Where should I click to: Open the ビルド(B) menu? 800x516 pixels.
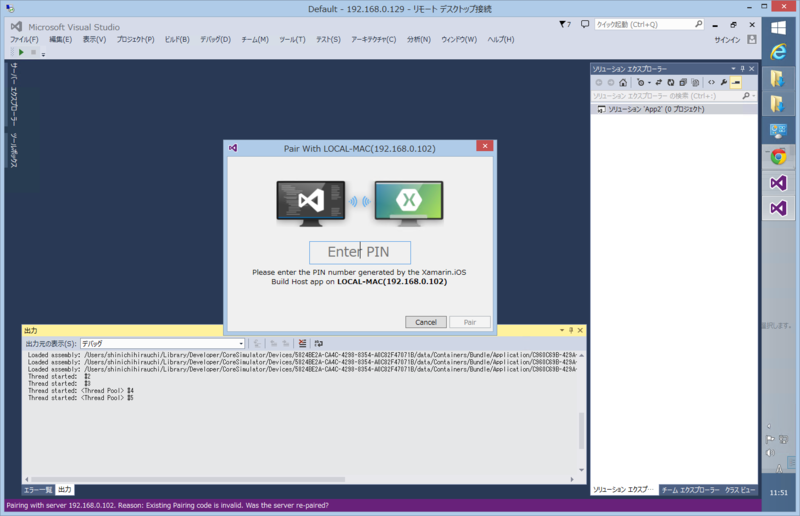[177, 39]
